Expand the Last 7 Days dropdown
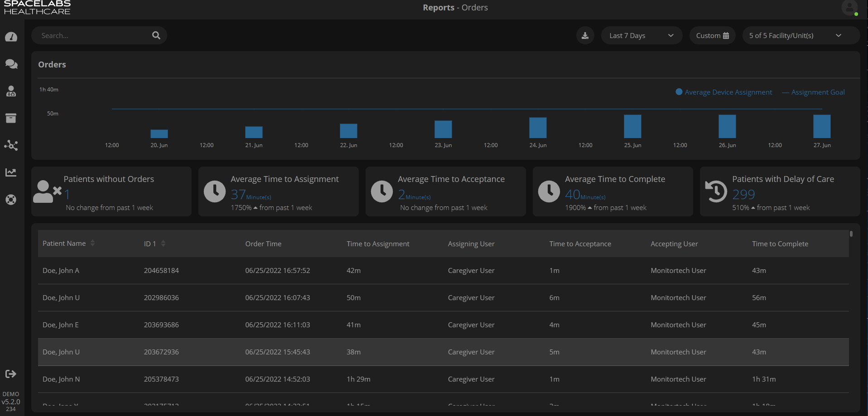868x416 pixels. click(641, 36)
